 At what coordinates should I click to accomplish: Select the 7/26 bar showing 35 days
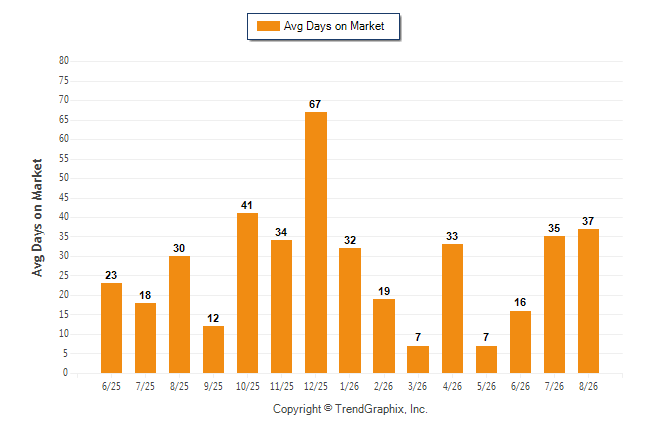click(554, 305)
